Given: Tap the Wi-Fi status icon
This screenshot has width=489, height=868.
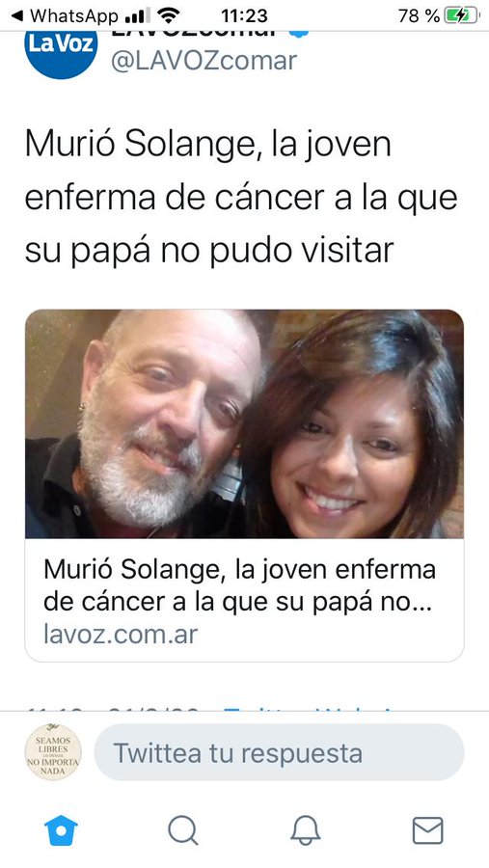Looking at the screenshot, I should [x=169, y=15].
